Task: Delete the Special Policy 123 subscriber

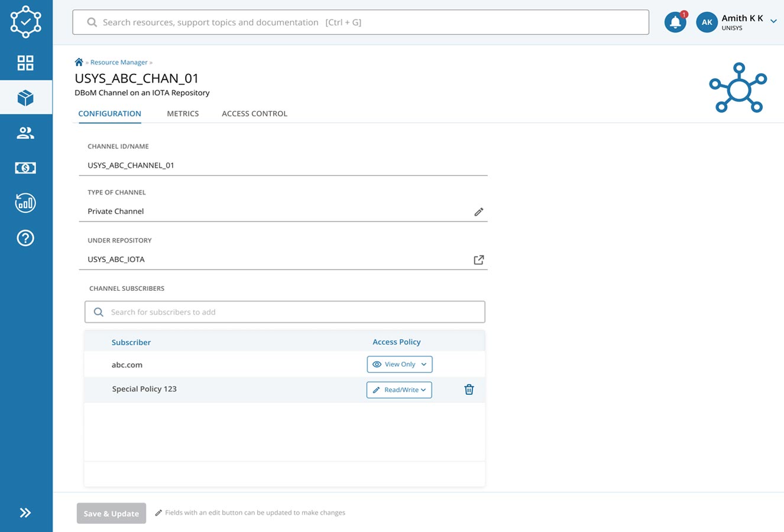Action: pyautogui.click(x=469, y=390)
